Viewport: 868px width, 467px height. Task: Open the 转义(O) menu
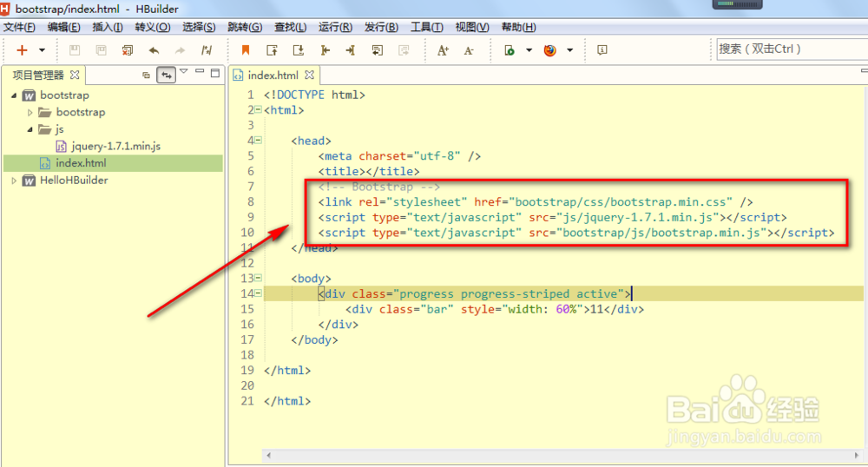[x=152, y=27]
